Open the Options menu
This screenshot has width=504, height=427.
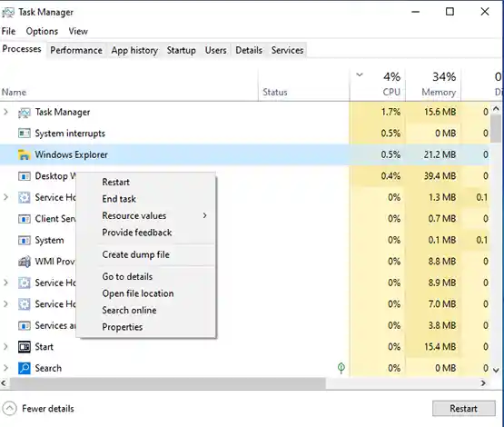pyautogui.click(x=42, y=31)
